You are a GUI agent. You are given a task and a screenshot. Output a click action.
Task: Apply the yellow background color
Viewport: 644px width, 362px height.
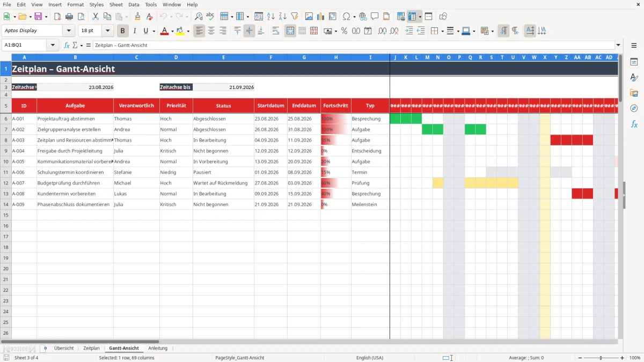click(x=180, y=31)
